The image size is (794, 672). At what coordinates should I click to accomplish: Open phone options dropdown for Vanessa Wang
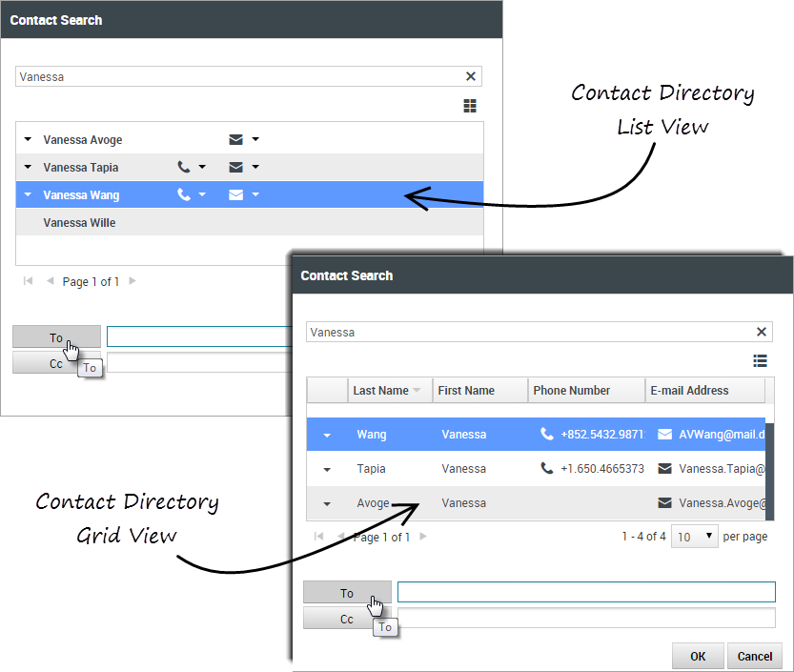coord(202,195)
